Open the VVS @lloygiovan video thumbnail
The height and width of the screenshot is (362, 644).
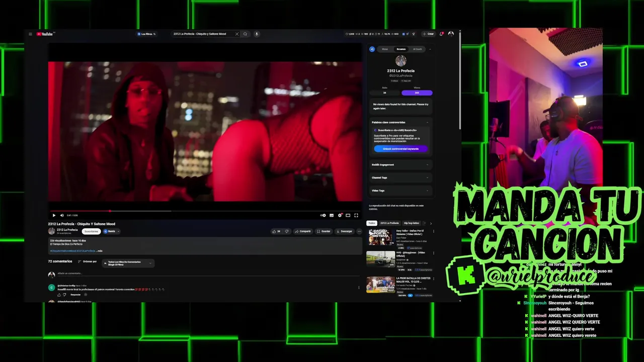380,259
